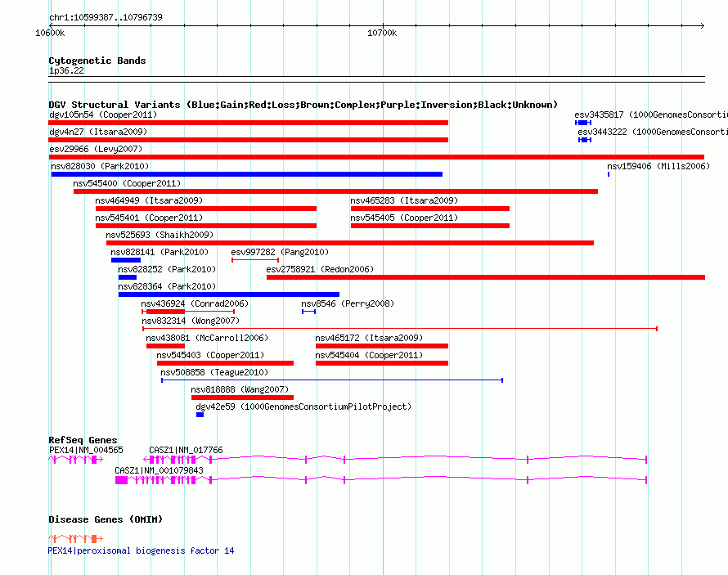The image size is (728, 575).
Task: Click the chr1:10599387..10796739 region label
Action: pos(106,17)
